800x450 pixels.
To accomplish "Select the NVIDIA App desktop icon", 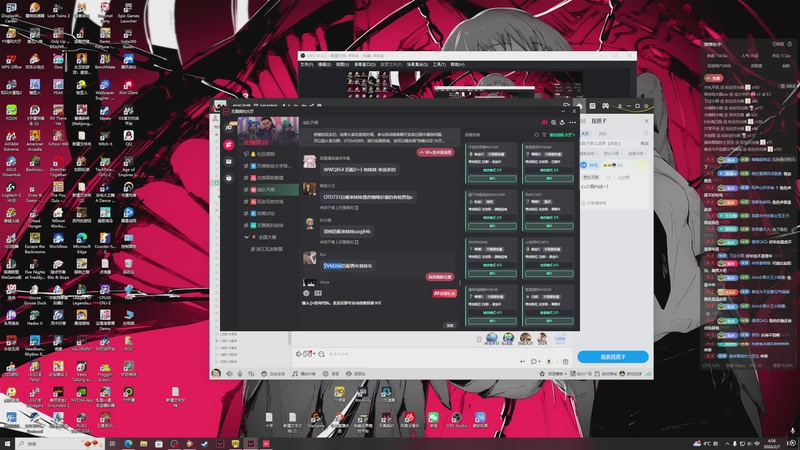I will click(82, 394).
